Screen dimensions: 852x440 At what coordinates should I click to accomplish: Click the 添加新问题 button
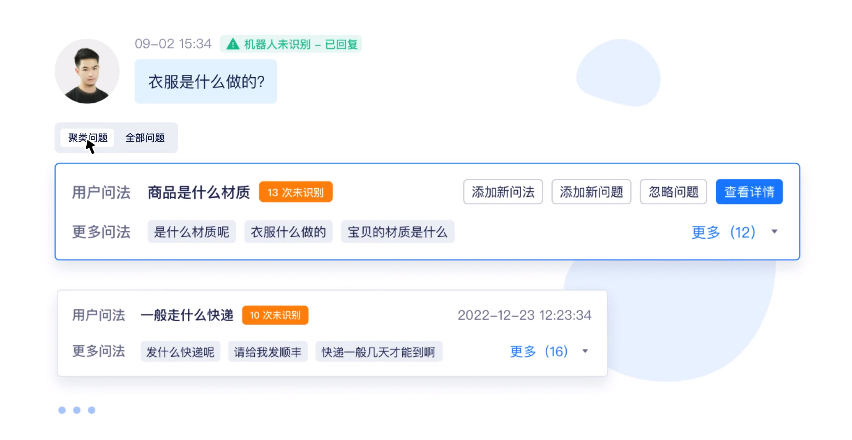[x=591, y=192]
